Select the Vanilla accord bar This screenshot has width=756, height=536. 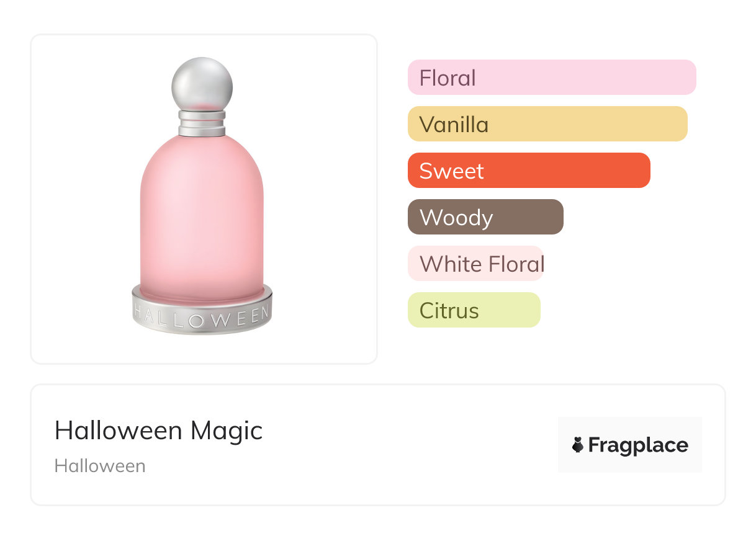click(547, 124)
